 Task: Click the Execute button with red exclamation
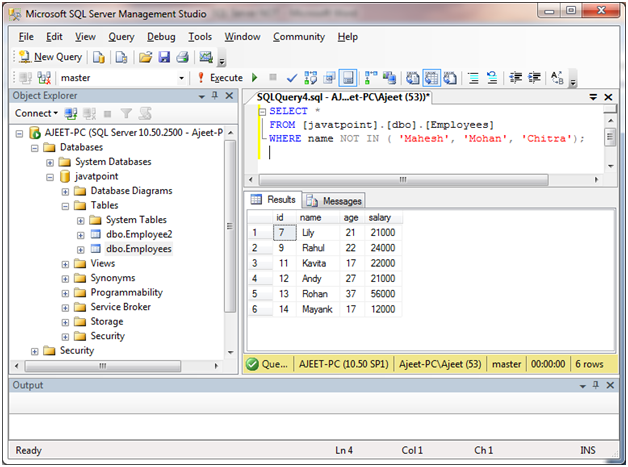[x=221, y=78]
